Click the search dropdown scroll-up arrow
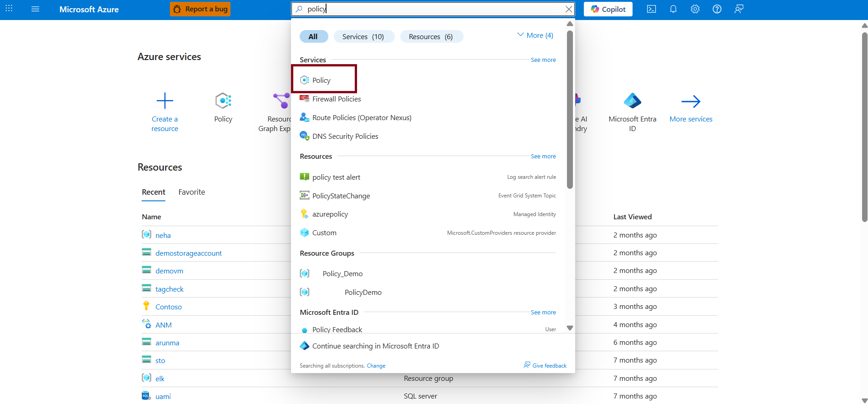Viewport: 868px width, 404px height. (x=570, y=24)
